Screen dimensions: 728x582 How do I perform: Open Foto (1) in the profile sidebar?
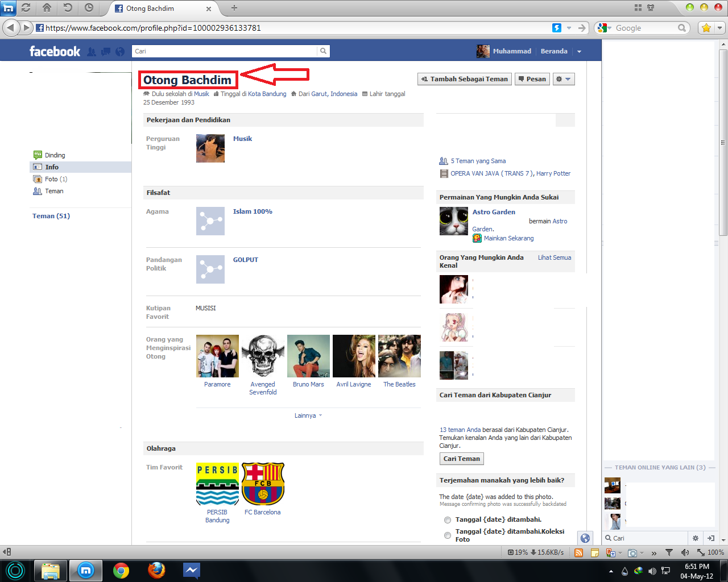point(51,179)
